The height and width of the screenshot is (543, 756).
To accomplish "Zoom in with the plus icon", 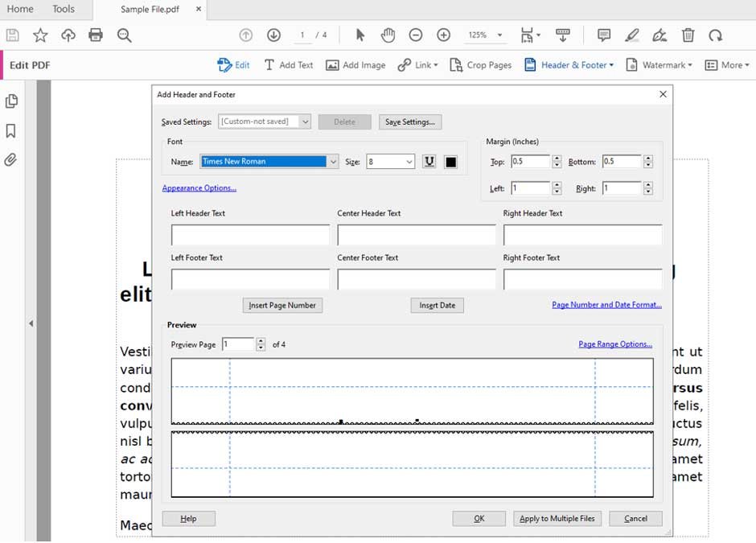I will coord(444,35).
